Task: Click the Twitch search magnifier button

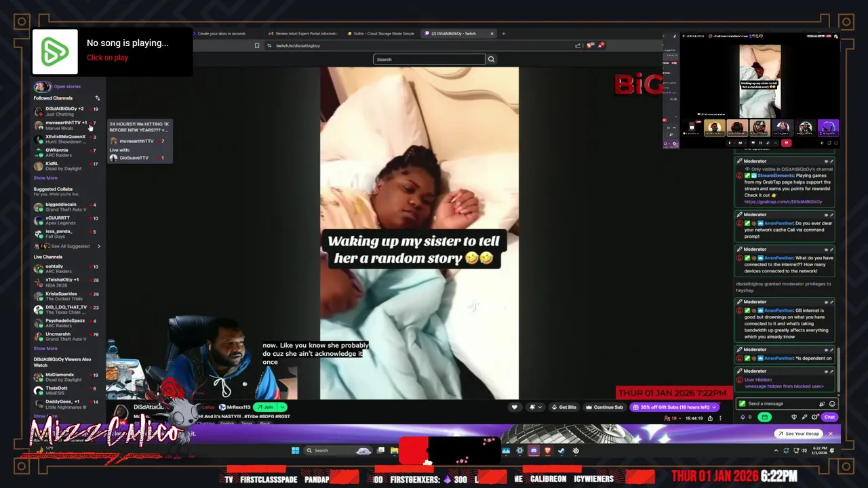Action: (x=491, y=59)
